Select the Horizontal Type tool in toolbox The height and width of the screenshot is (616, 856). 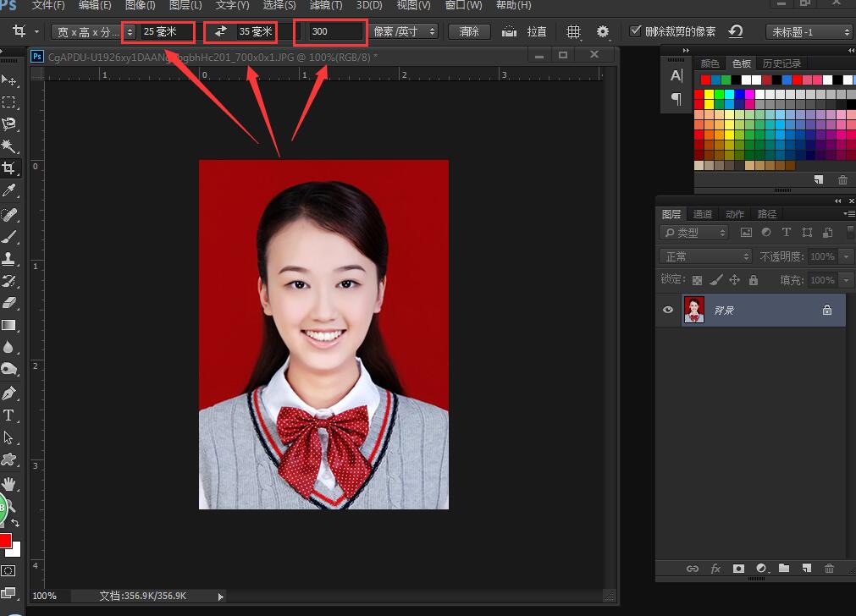point(9,415)
